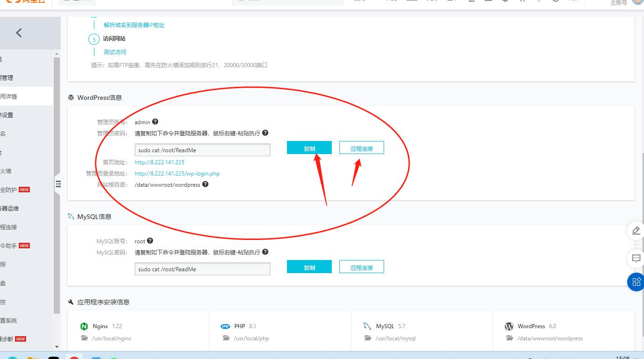Open the help tooltip beside the WordPress password instructions
This screenshot has width=644, height=359.
pyautogui.click(x=265, y=133)
